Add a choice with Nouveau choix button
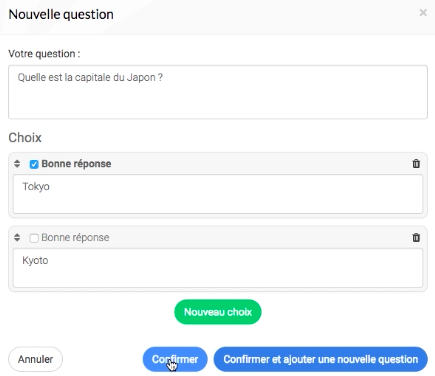This screenshot has height=376, width=435. [218, 312]
